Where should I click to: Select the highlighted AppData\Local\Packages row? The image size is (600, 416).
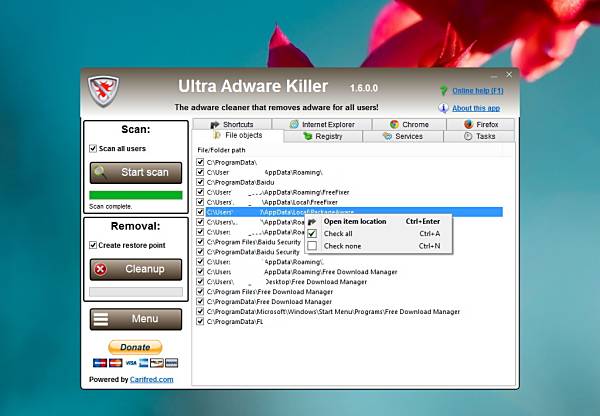(x=354, y=212)
